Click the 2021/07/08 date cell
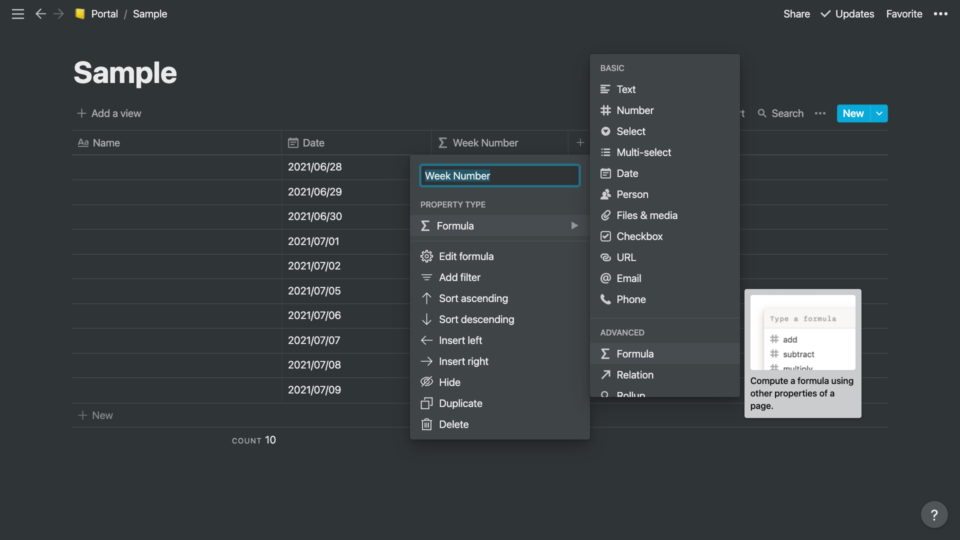The height and width of the screenshot is (540, 960). pos(346,365)
